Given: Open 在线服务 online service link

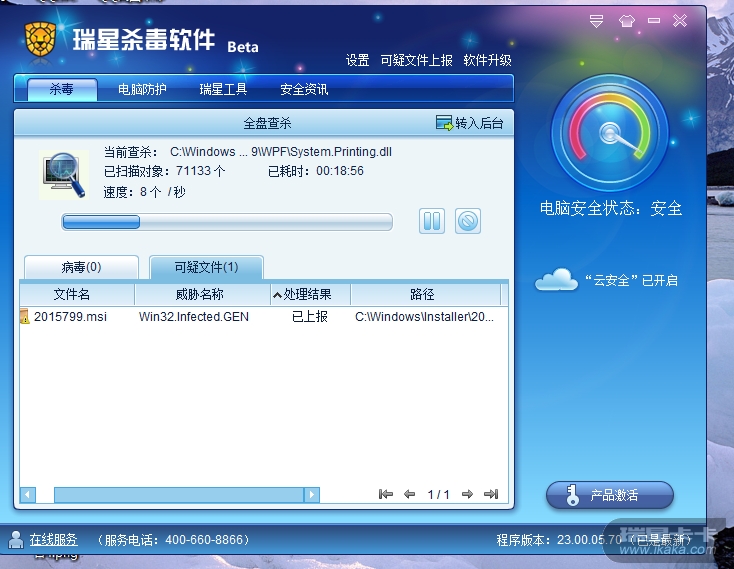Looking at the screenshot, I should [x=53, y=540].
